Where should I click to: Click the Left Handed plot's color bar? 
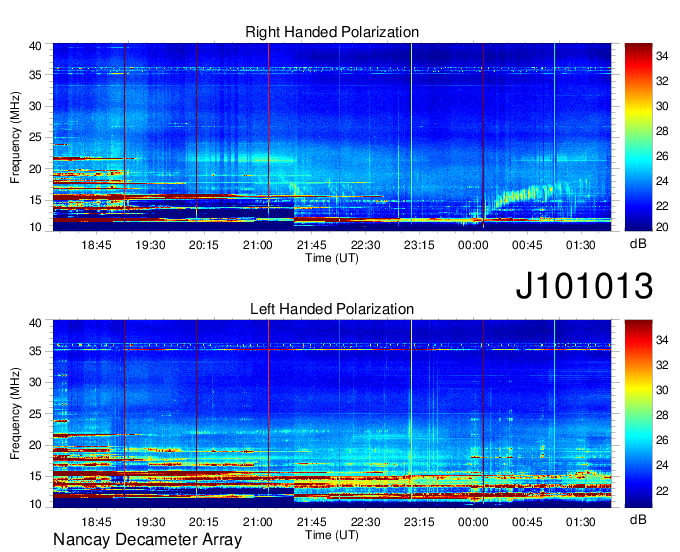coord(638,414)
